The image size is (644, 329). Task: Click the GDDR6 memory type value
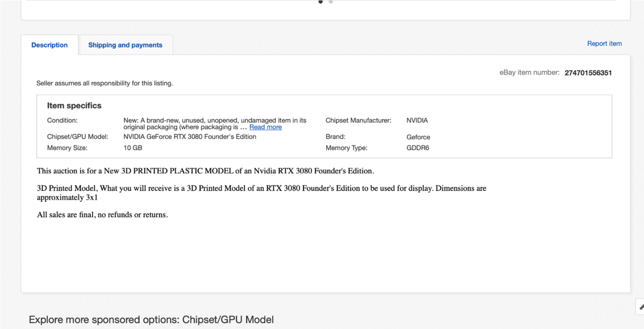[418, 148]
